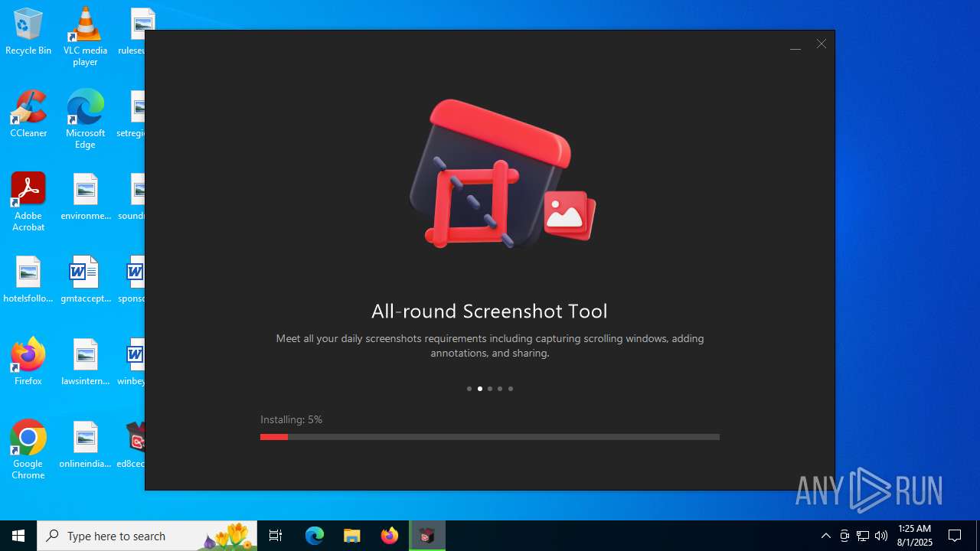Open the Action Center notifications

(x=955, y=536)
